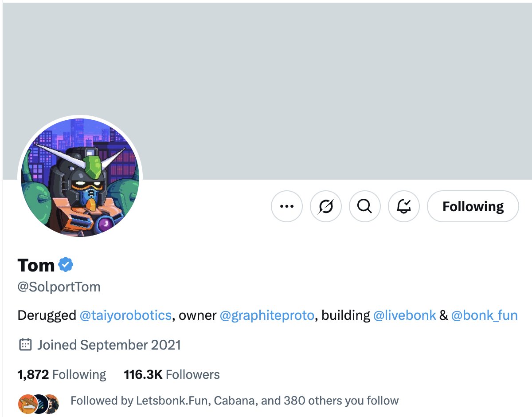This screenshot has height=417, width=532.
Task: Open Tom's robot profile picture
Action: click(80, 177)
